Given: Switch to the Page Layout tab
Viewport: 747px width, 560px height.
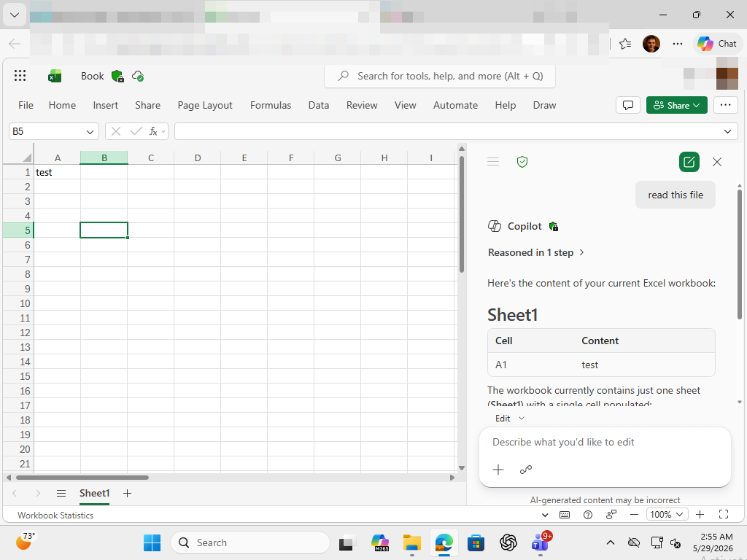Looking at the screenshot, I should tap(205, 105).
